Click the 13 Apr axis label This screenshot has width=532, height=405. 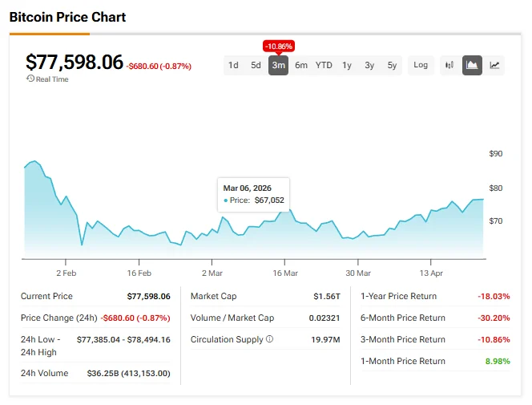click(431, 273)
